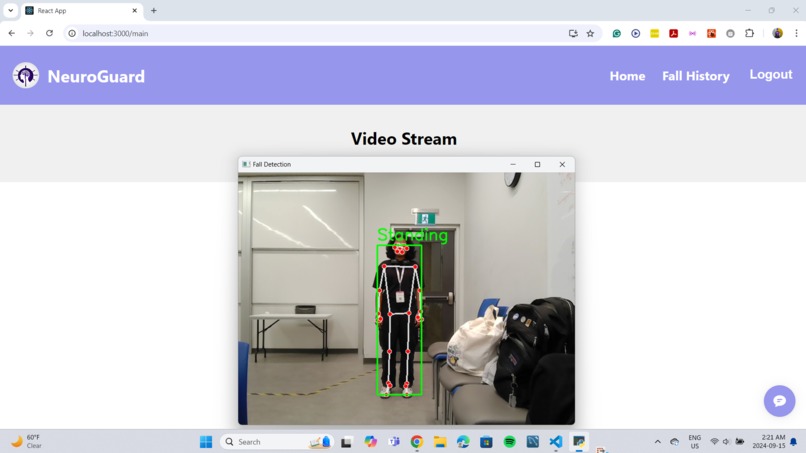The width and height of the screenshot is (806, 453).
Task: Install app icon in address bar
Action: pos(573,33)
